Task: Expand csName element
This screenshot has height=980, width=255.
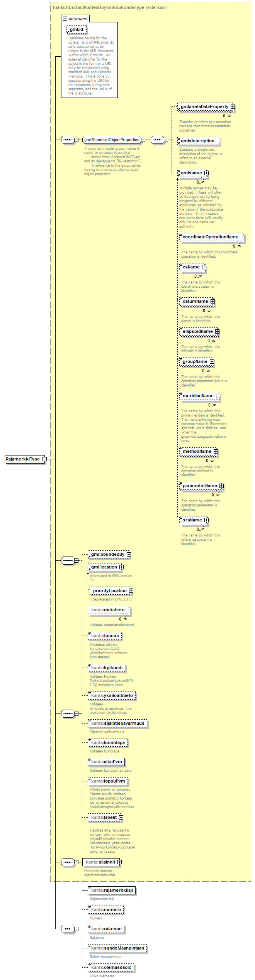Action: [204, 267]
